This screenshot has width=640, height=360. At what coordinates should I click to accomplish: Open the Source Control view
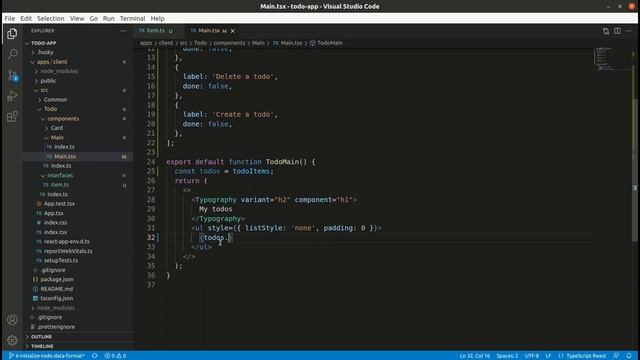[x=12, y=75]
